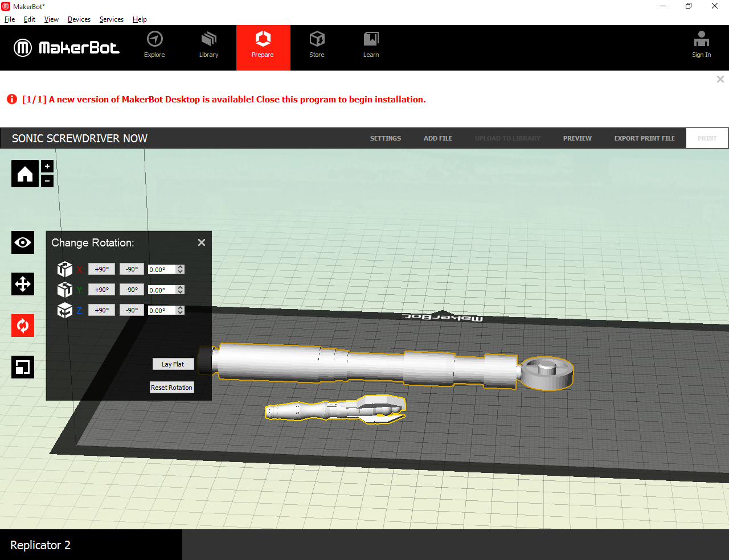Switch to the Prepare section

click(263, 48)
